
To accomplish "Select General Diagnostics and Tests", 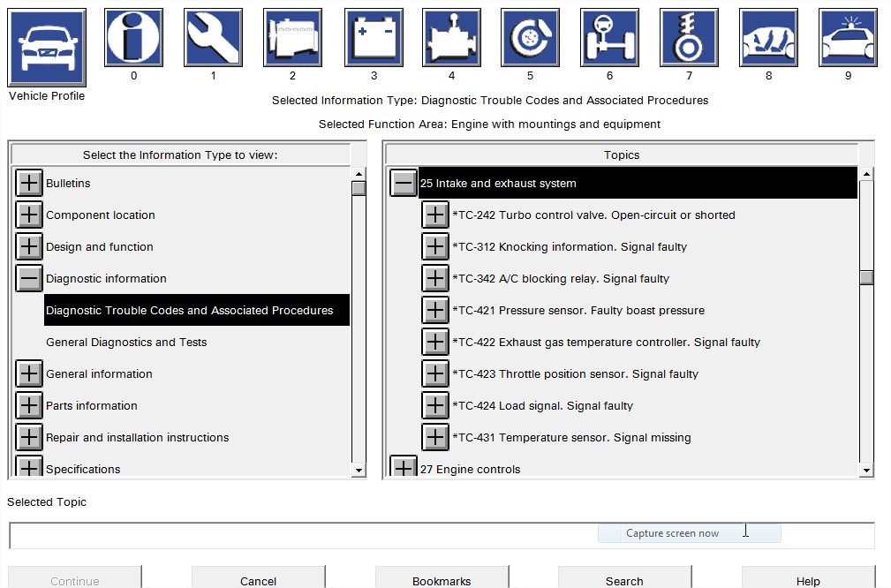I will 126,342.
